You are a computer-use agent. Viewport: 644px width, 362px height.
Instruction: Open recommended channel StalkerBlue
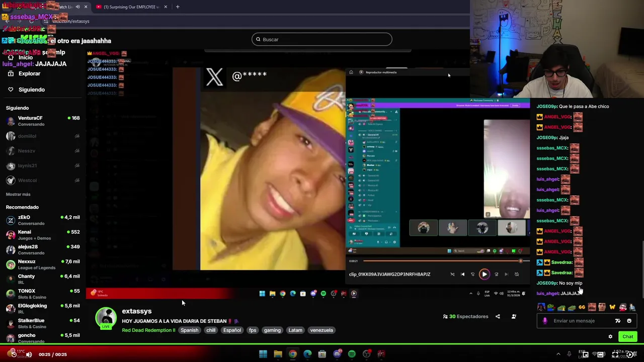pyautogui.click(x=43, y=323)
